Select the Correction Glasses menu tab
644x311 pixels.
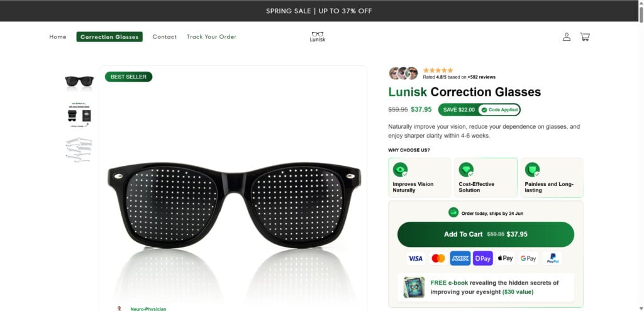tap(109, 37)
